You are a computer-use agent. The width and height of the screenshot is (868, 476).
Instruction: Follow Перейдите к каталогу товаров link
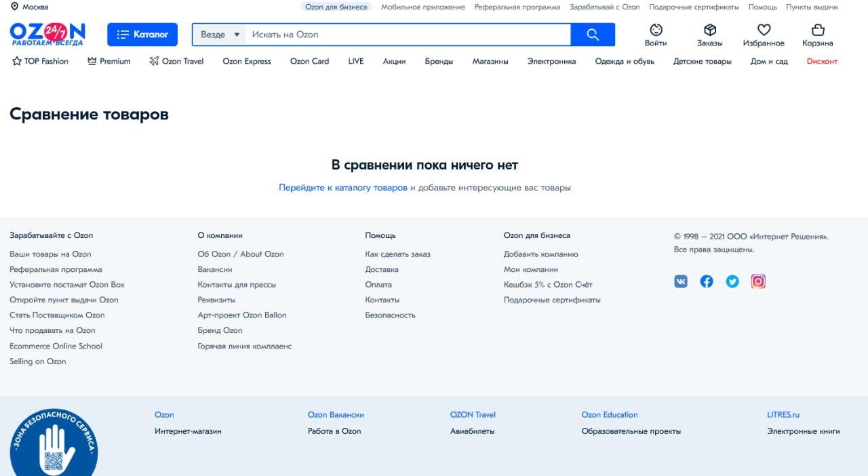pos(343,187)
